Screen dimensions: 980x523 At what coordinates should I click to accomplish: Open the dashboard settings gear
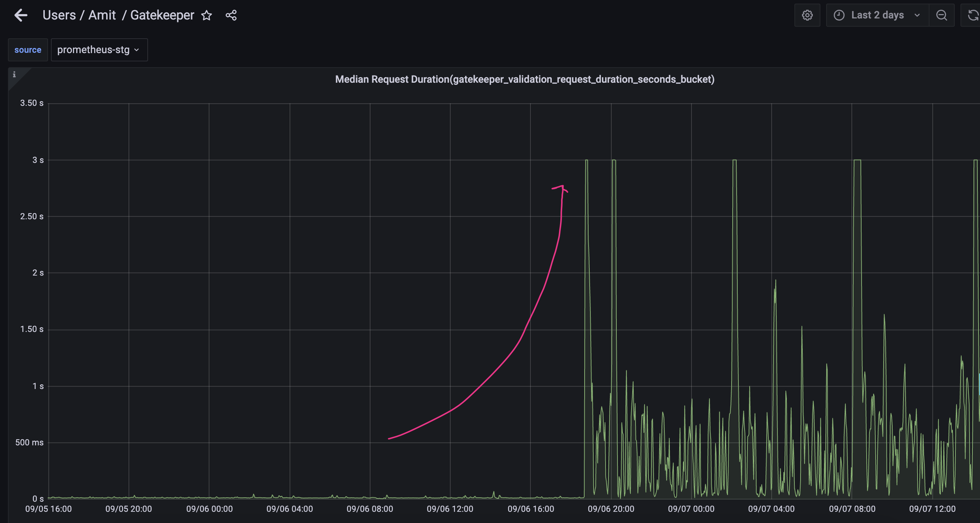pos(807,15)
